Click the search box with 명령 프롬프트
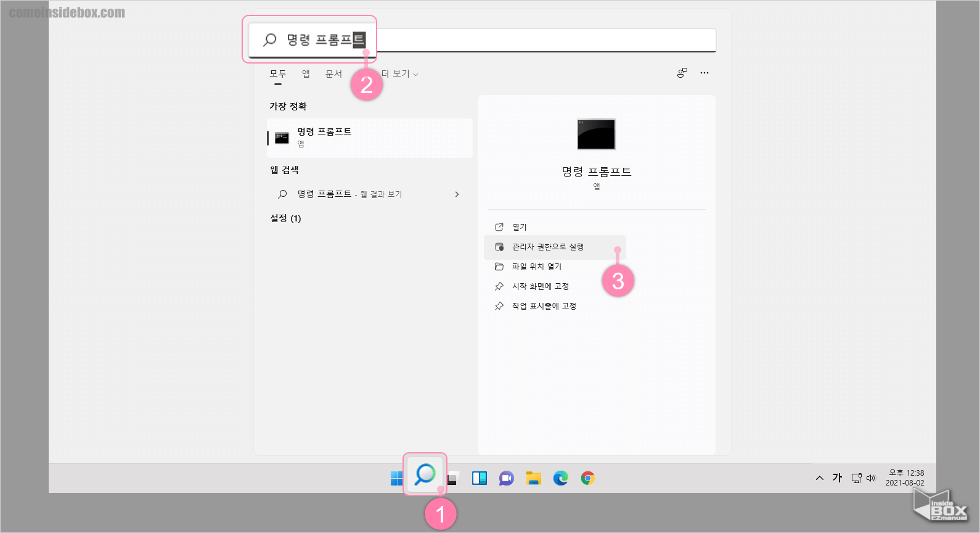Viewport: 980px width, 533px height. click(483, 40)
